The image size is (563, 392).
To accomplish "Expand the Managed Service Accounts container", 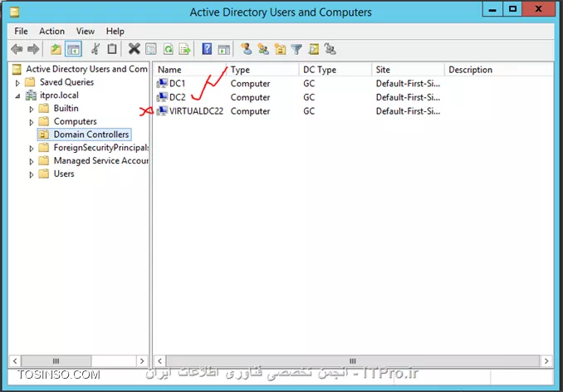I will (32, 162).
